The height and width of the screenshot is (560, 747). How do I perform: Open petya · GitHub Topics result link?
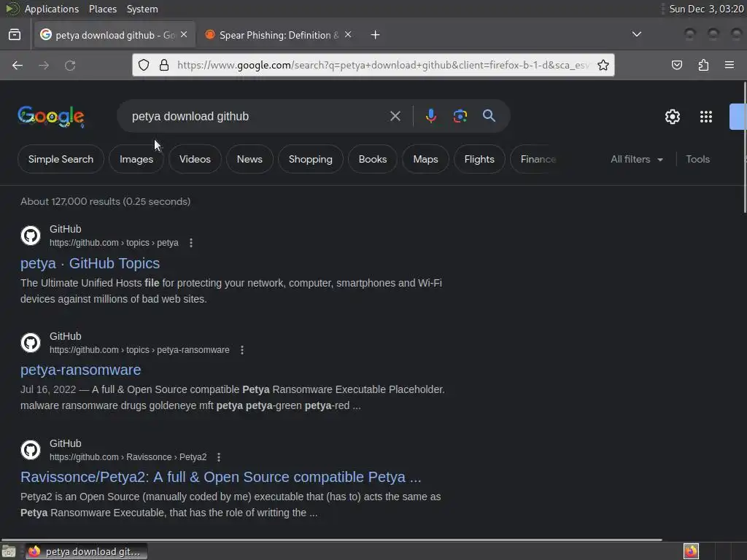tap(90, 263)
